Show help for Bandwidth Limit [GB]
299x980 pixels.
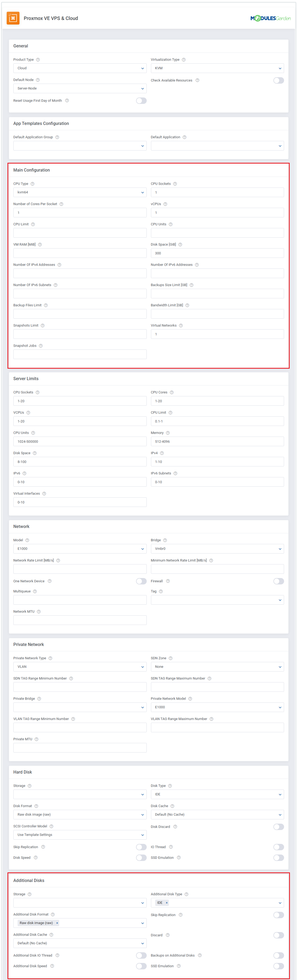click(188, 305)
